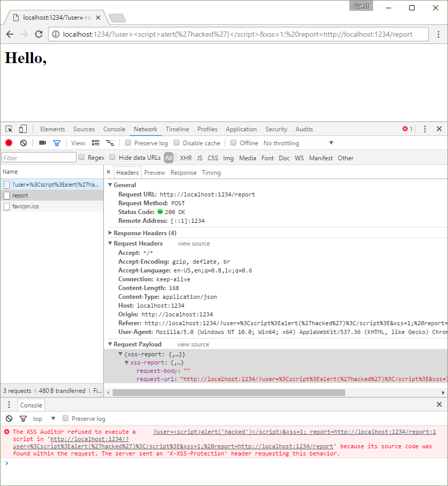Select the ?user=%3Cscript request row
The width and height of the screenshot is (448, 486).
pos(52,185)
